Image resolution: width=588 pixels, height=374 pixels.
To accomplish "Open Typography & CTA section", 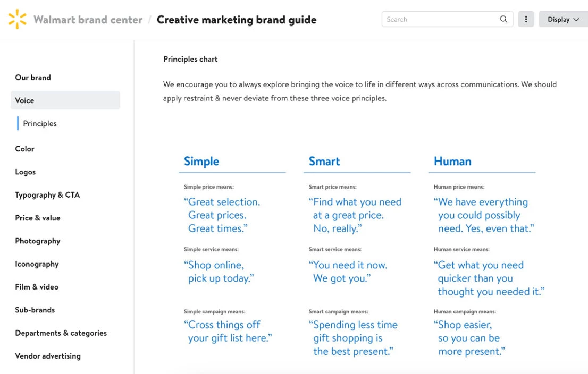I will [47, 195].
